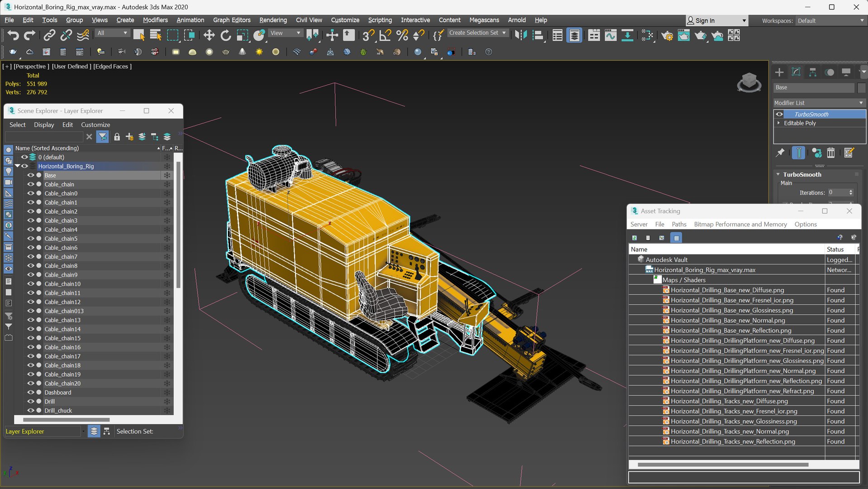Image resolution: width=868 pixels, height=489 pixels.
Task: Click the ViewCube in viewport
Action: click(749, 82)
